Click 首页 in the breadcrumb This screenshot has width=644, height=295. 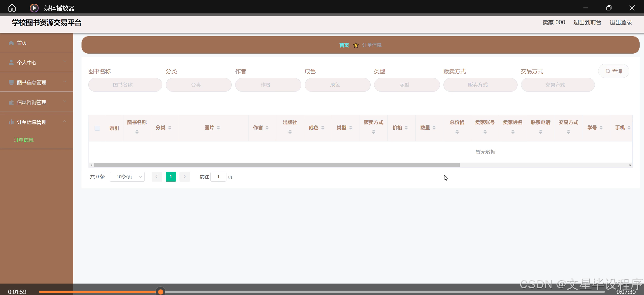[344, 45]
